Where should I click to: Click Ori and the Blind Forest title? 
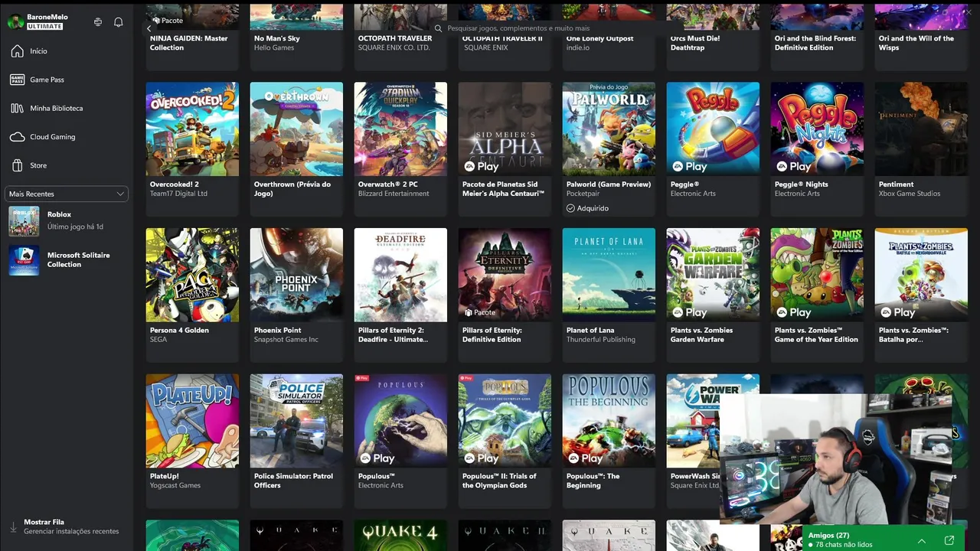pyautogui.click(x=815, y=43)
